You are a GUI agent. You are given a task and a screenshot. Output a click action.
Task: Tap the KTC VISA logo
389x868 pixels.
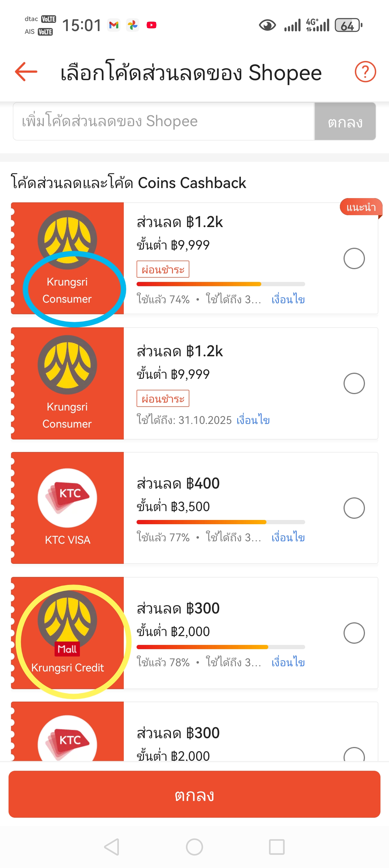[x=67, y=498]
